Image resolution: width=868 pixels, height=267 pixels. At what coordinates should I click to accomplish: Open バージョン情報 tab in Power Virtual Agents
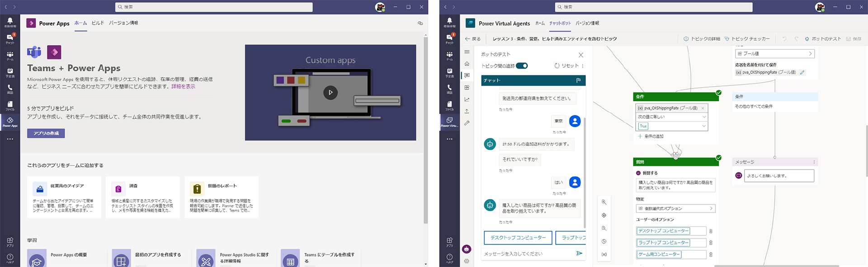coord(587,23)
